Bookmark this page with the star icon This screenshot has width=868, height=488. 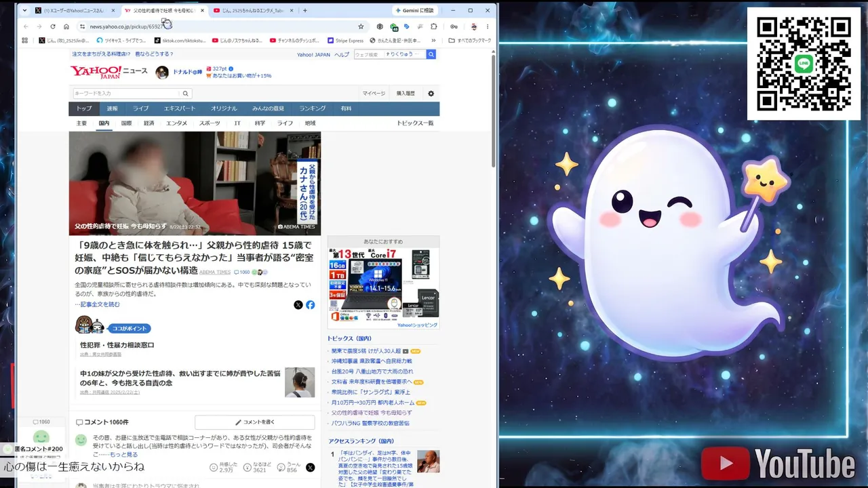point(361,26)
